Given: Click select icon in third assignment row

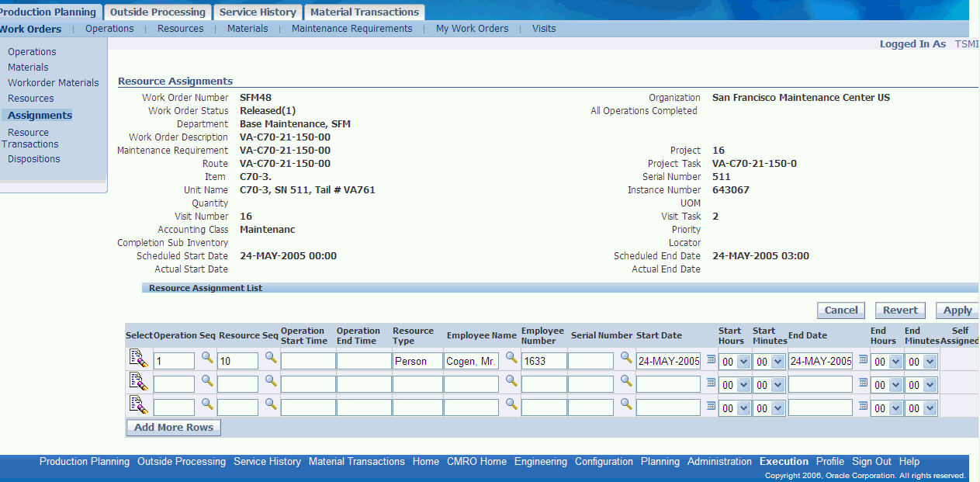Looking at the screenshot, I should tap(137, 405).
